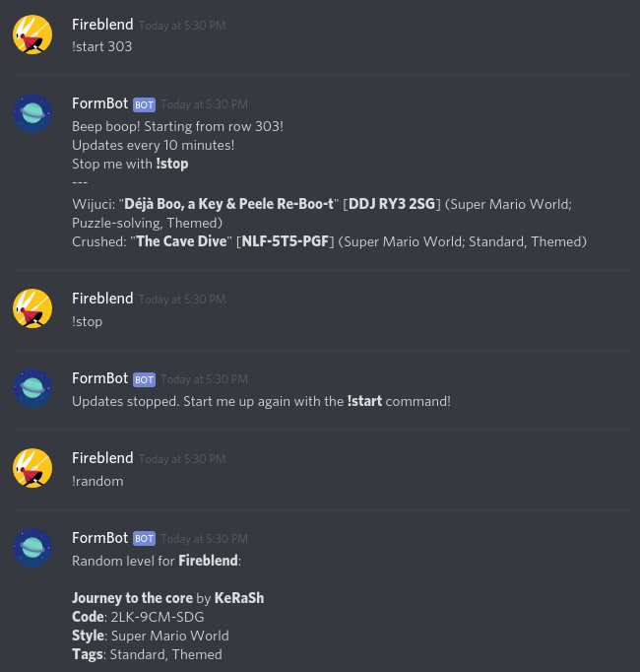Click the bold !start command in Updates stopped message
The image size is (640, 672).
pyautogui.click(x=364, y=401)
